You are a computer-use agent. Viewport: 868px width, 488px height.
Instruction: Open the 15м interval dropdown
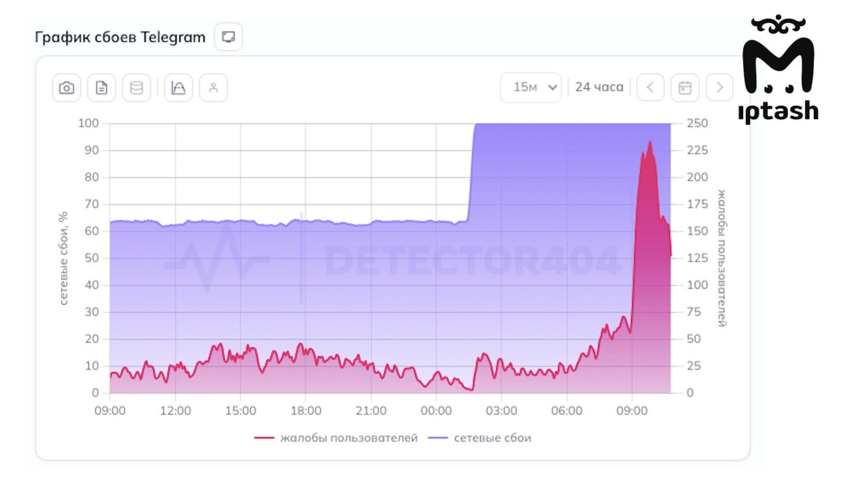(x=531, y=87)
